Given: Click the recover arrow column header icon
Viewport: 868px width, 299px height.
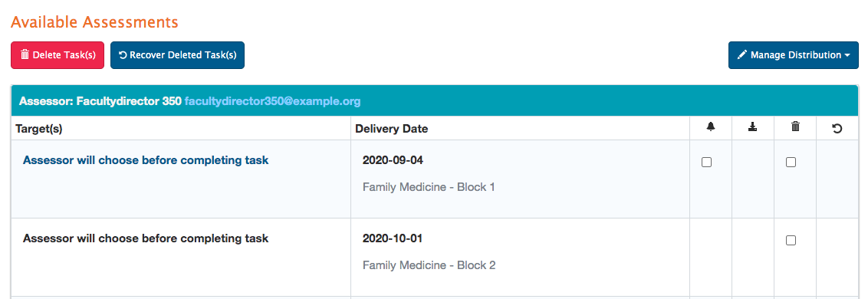Looking at the screenshot, I should (837, 129).
